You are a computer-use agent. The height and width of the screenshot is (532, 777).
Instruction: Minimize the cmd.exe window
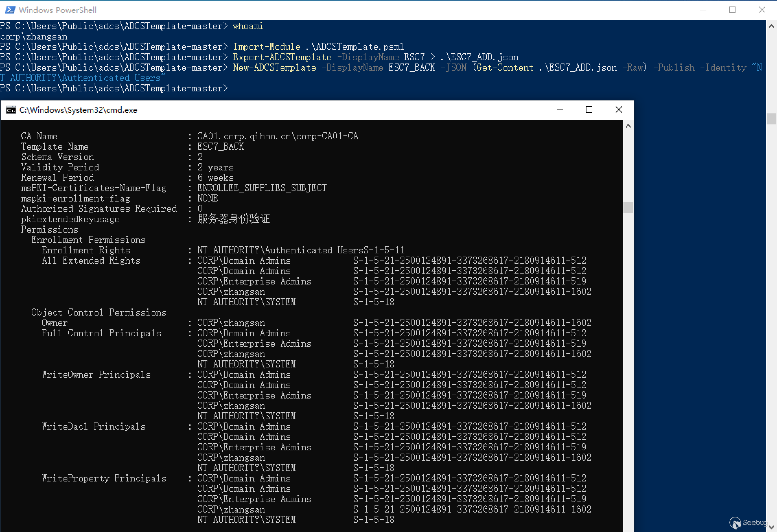coord(560,110)
